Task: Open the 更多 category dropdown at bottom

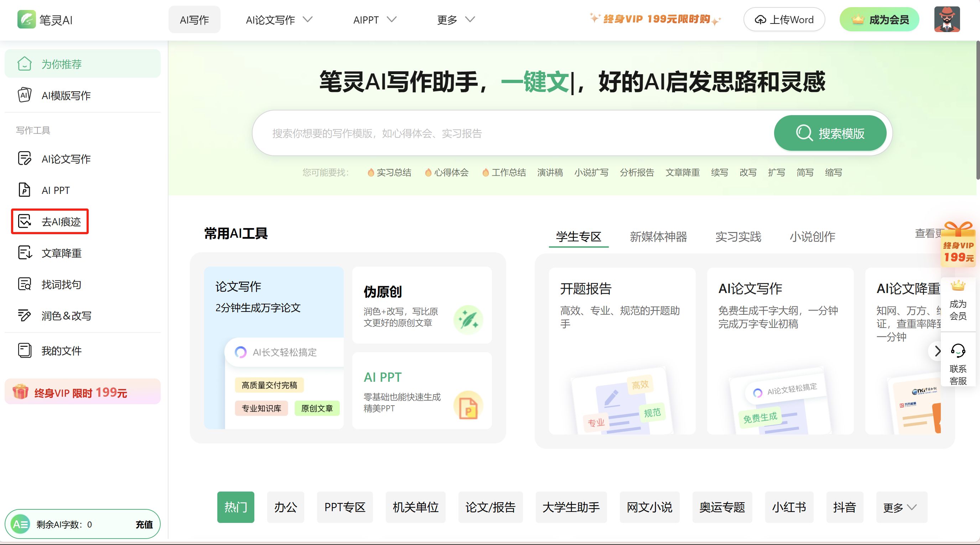Action: pos(901,507)
